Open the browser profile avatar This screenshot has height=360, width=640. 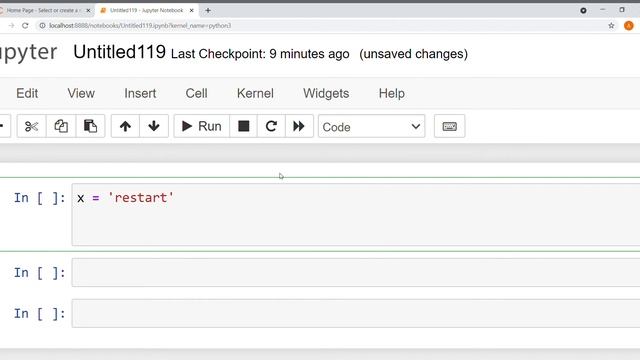click(x=629, y=25)
